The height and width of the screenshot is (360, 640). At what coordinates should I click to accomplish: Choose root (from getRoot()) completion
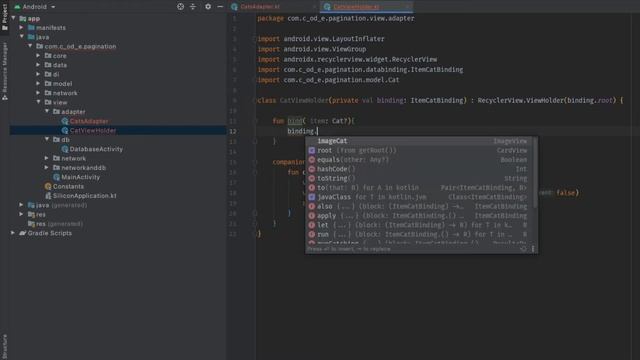click(x=420, y=150)
